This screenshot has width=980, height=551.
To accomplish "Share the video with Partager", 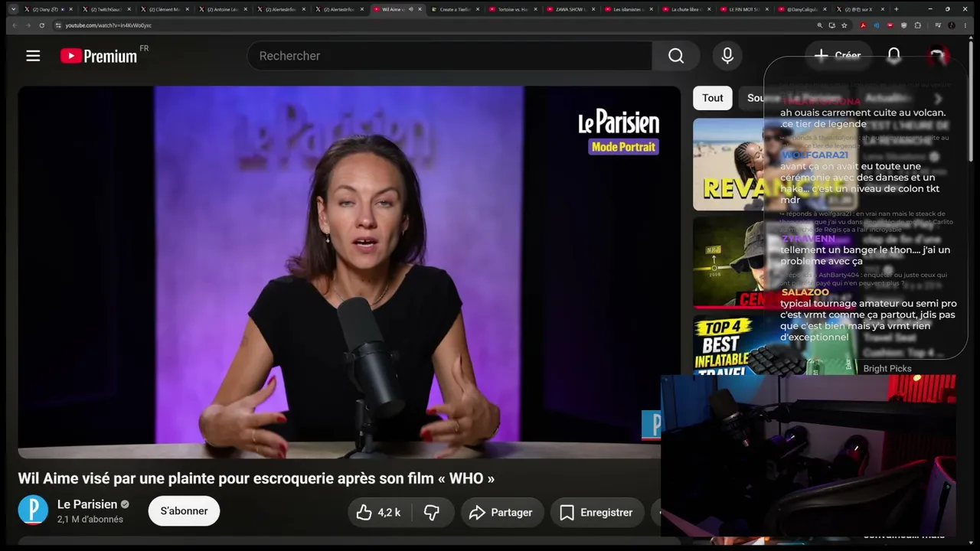I will (x=501, y=513).
